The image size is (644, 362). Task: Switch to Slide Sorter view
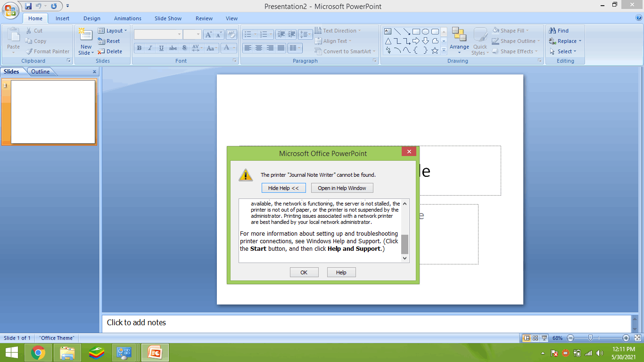click(536, 338)
